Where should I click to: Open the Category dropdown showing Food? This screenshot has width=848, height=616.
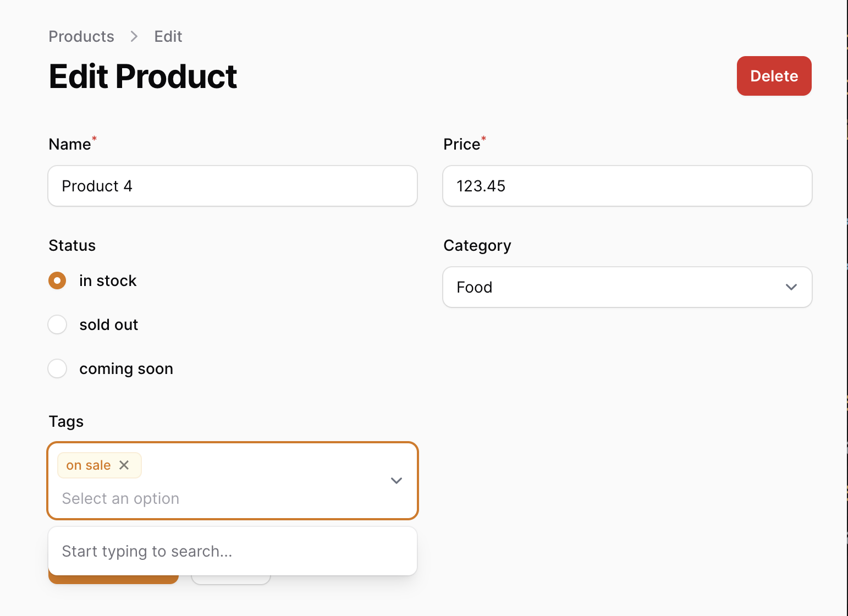tap(627, 287)
